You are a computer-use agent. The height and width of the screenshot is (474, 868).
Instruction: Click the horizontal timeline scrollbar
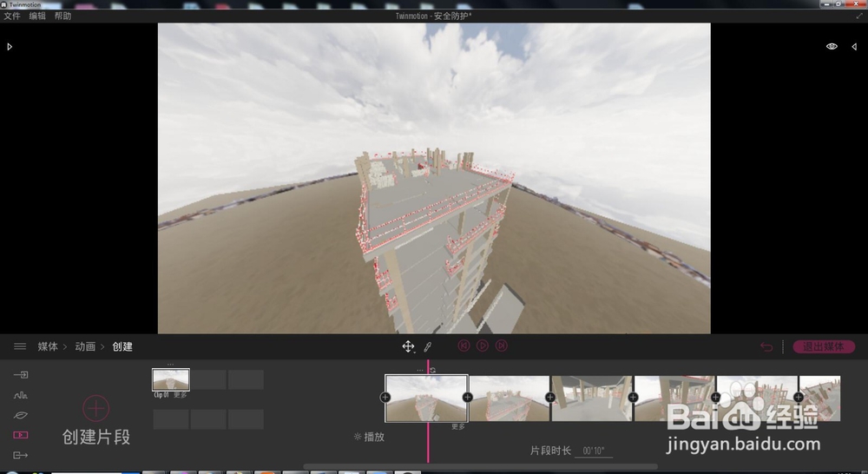tap(481, 467)
